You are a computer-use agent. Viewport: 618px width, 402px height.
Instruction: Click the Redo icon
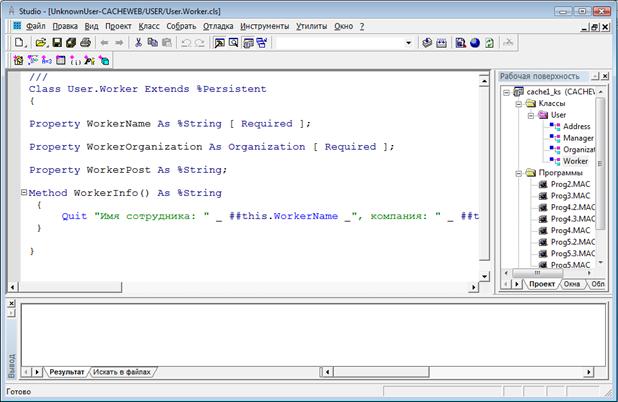[200, 43]
